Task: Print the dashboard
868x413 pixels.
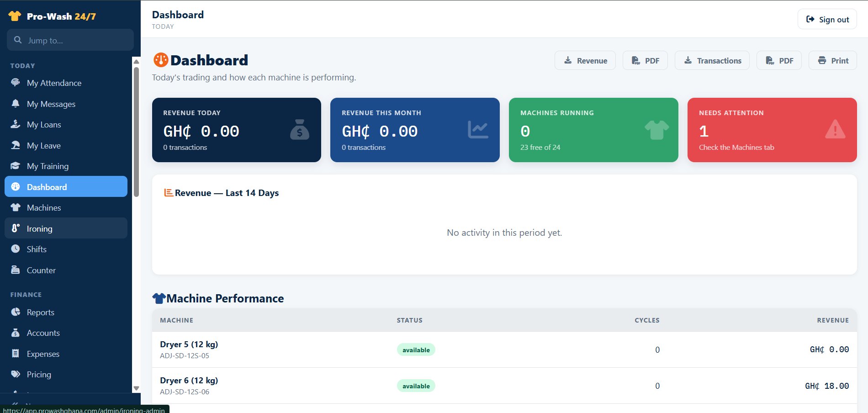Action: (833, 60)
